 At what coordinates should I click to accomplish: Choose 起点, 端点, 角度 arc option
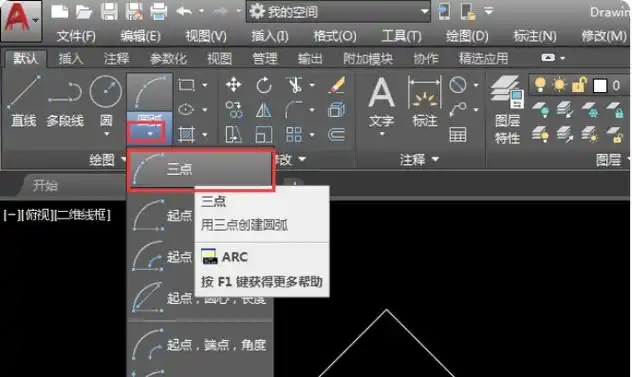(x=200, y=345)
